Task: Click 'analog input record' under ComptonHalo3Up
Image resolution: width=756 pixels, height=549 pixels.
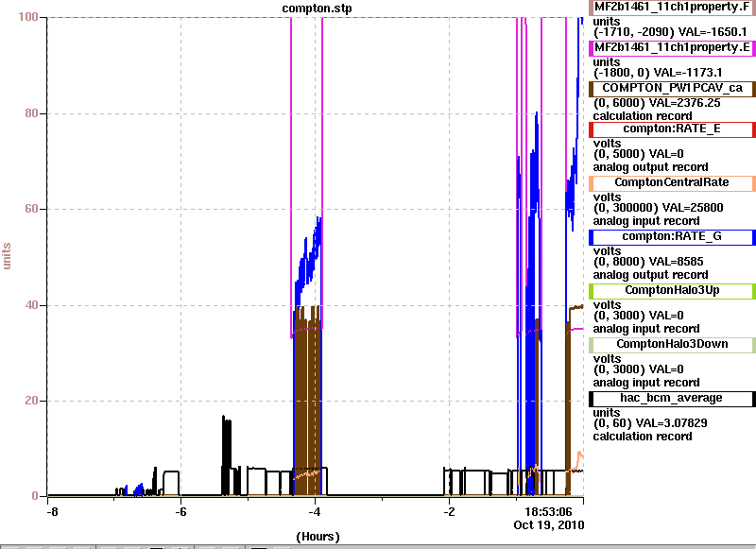Action: pyautogui.click(x=646, y=329)
